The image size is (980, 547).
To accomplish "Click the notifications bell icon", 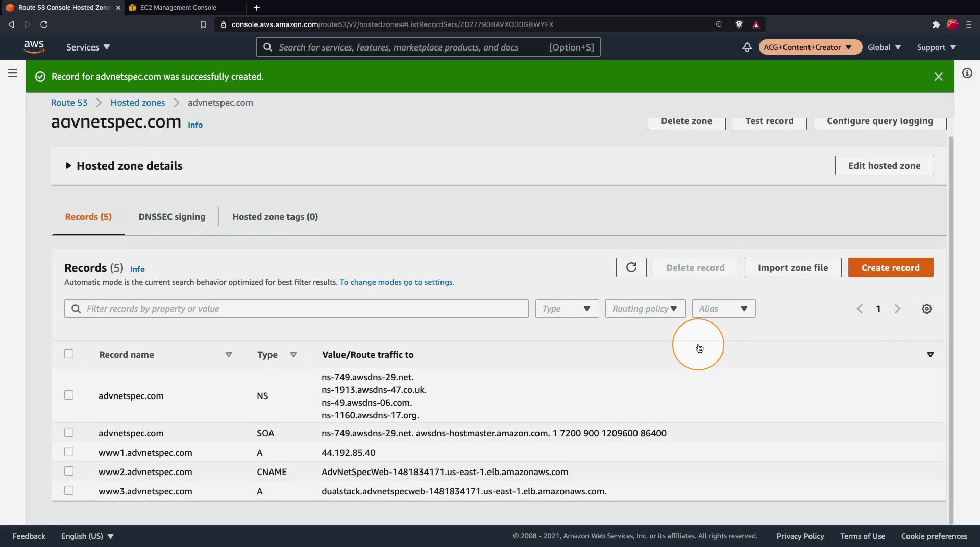I will (747, 47).
